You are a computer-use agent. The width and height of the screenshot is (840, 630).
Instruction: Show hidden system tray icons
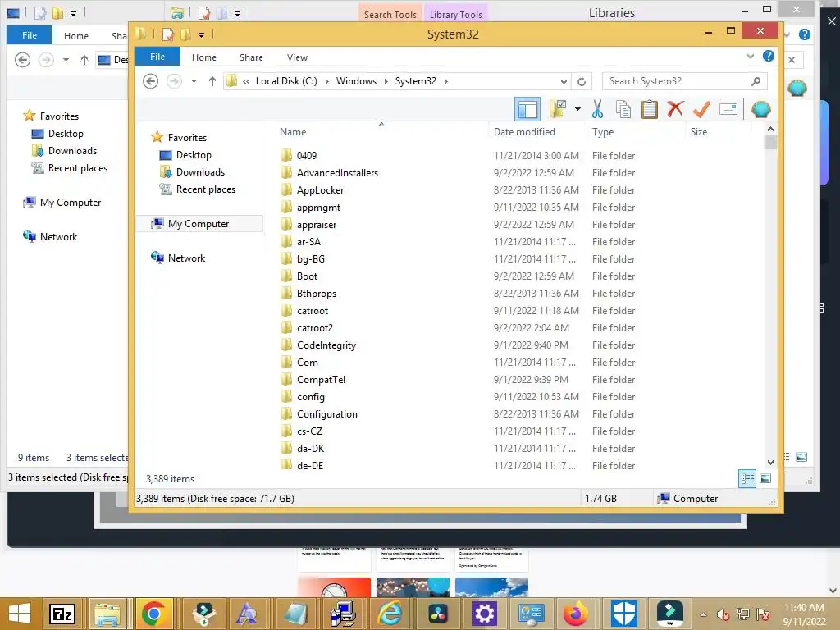tap(703, 614)
